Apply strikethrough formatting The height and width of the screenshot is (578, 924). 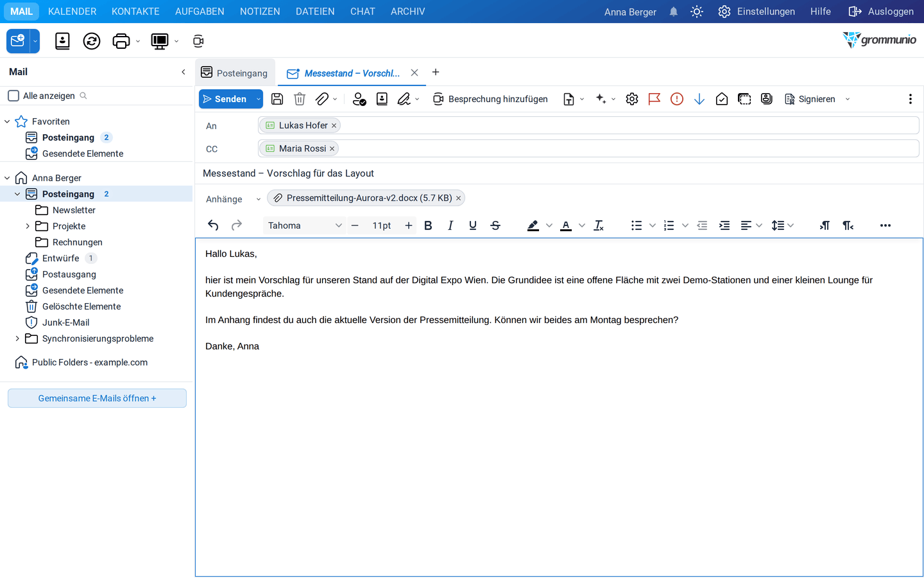[495, 225]
